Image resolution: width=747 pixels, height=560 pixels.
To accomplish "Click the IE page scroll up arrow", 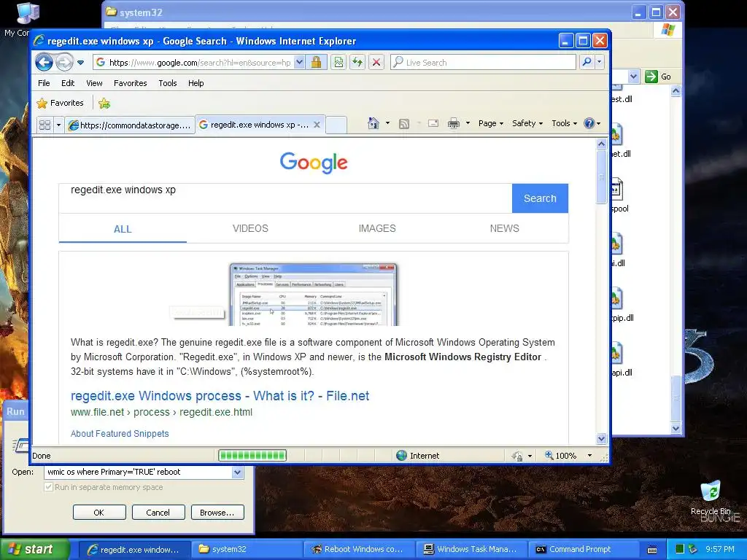I will 601,144.
